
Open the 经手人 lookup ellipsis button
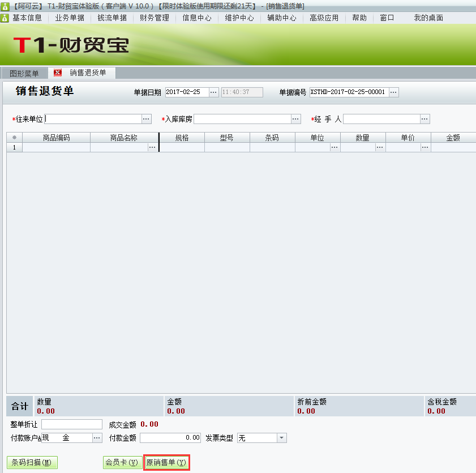pos(424,119)
